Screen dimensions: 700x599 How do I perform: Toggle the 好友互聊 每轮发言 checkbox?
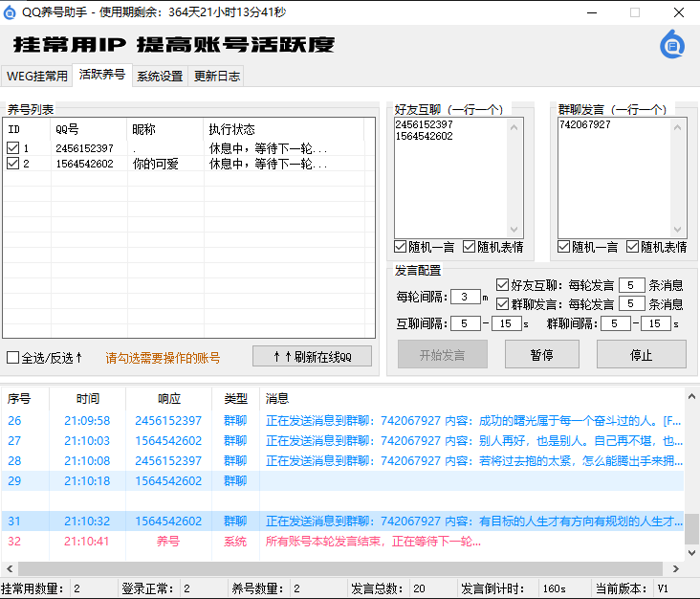pyautogui.click(x=502, y=284)
